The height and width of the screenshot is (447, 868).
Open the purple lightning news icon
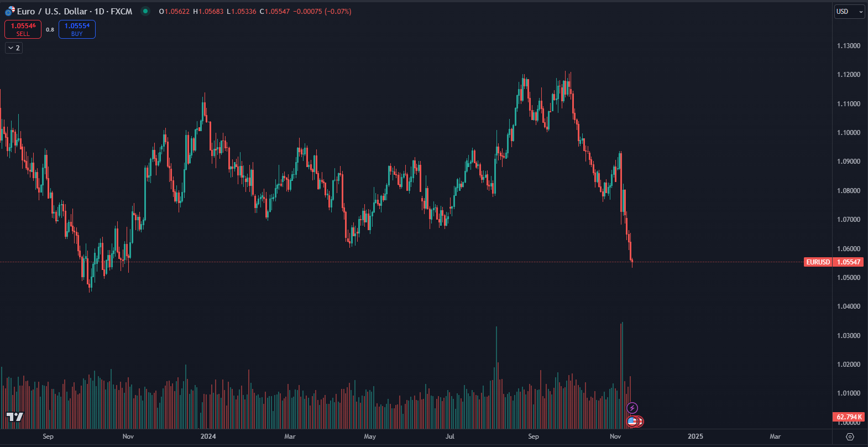[632, 408]
